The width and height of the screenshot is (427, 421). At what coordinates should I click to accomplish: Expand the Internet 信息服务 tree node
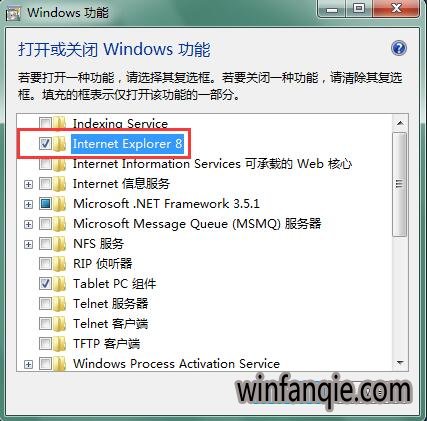tap(29, 184)
